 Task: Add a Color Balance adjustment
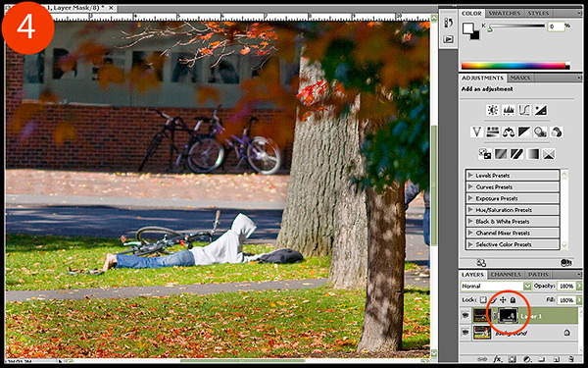point(509,131)
